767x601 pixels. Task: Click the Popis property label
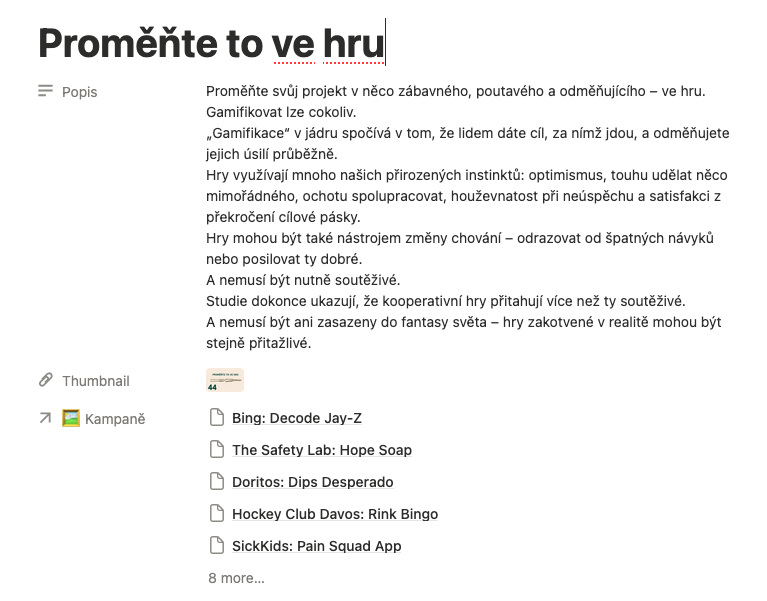80,92
